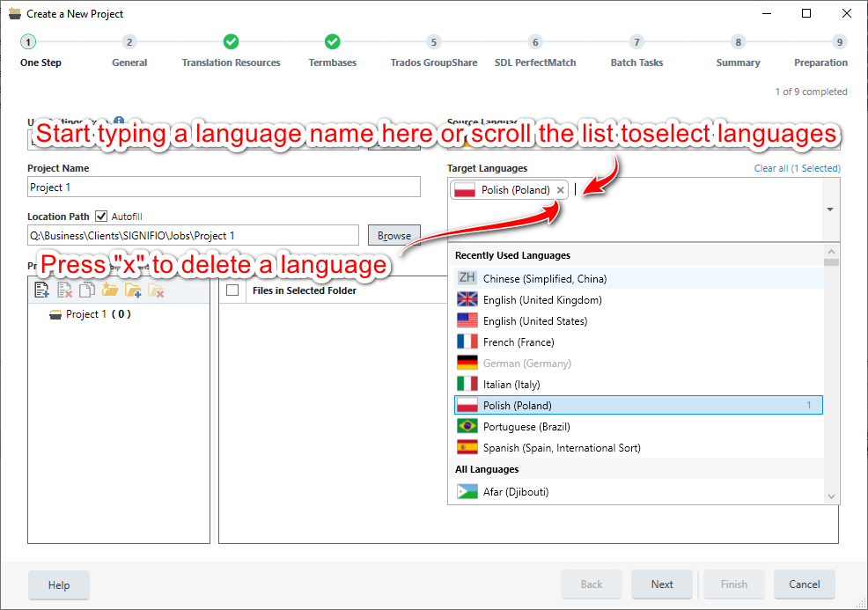Select the Copy Files icon
The image size is (868, 610).
[88, 289]
